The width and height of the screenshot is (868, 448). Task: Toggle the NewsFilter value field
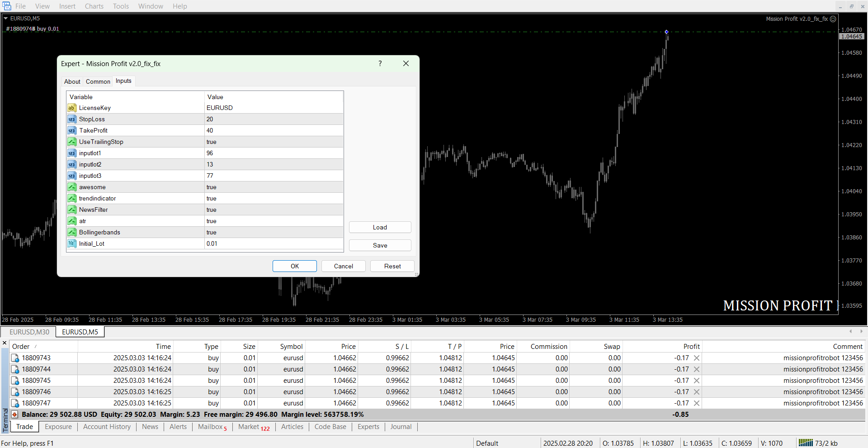click(274, 210)
